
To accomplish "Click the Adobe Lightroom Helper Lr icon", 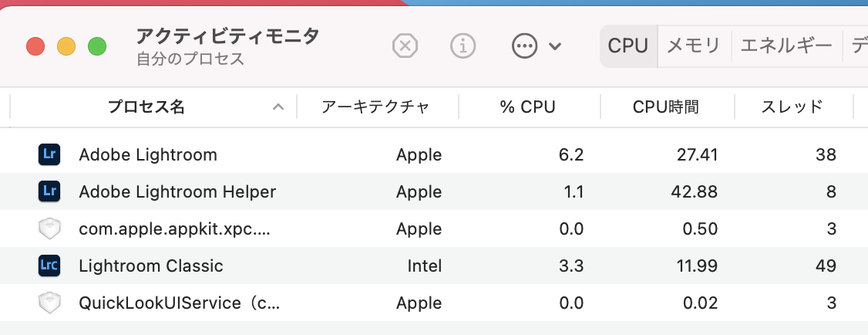I will coord(49,191).
